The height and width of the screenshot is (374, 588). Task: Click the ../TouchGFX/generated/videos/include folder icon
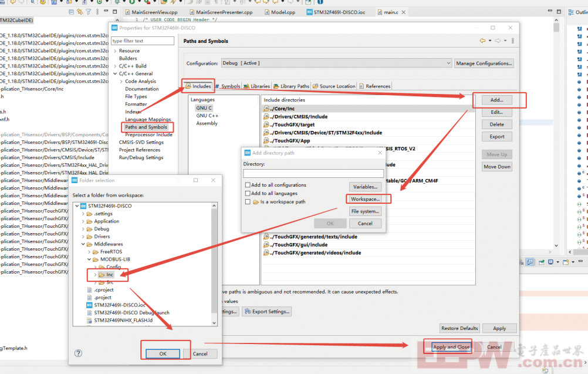pos(266,253)
